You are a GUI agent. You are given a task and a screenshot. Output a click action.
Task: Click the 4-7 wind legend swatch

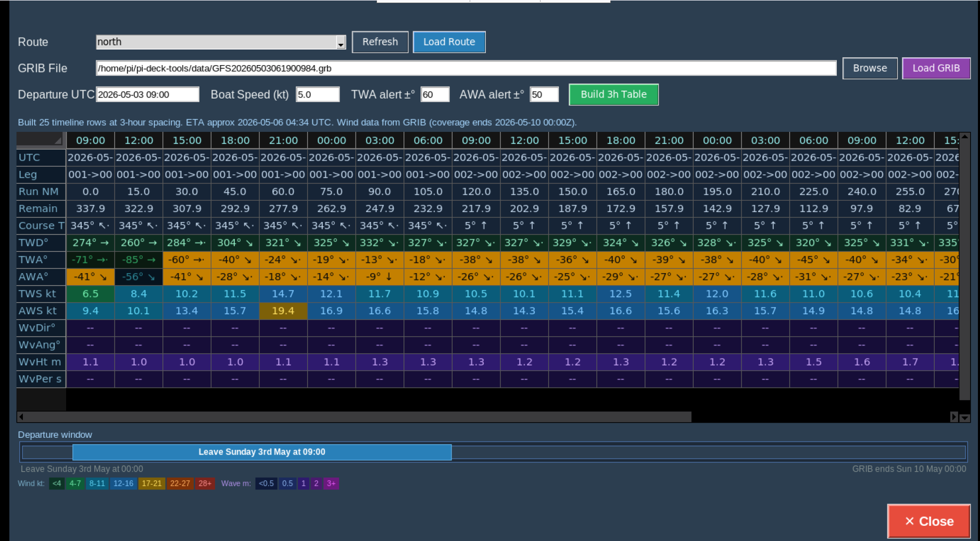coord(76,484)
